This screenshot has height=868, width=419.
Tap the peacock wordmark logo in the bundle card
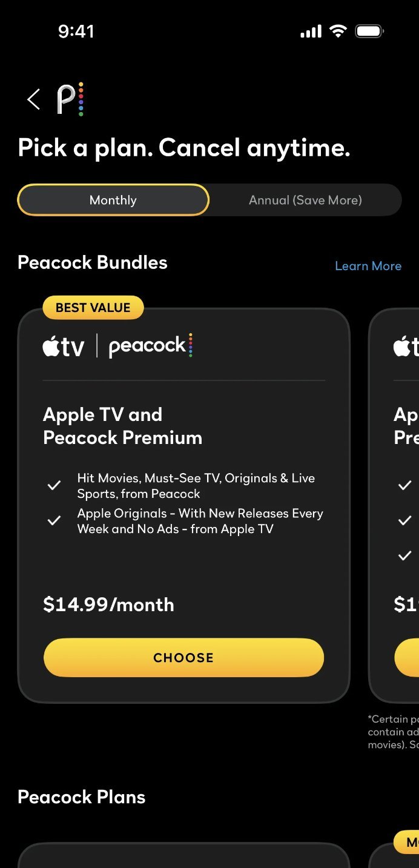click(150, 346)
